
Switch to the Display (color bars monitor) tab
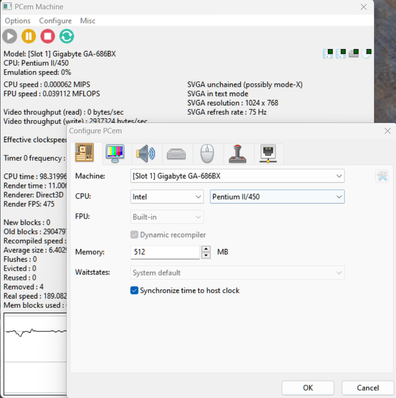pos(115,153)
